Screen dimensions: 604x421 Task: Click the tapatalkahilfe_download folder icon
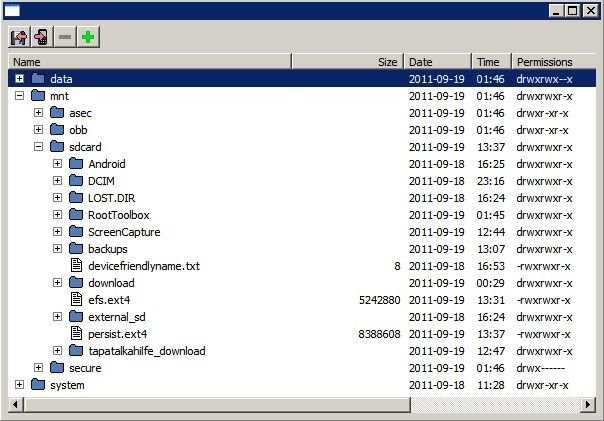76,350
